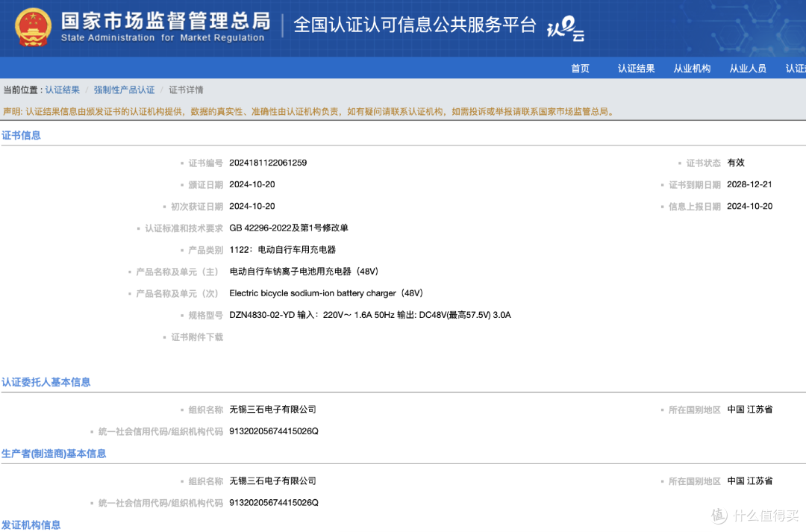Screen dimensions: 806x532
Task: Click the 证书信息 section heading
Action: [21, 135]
